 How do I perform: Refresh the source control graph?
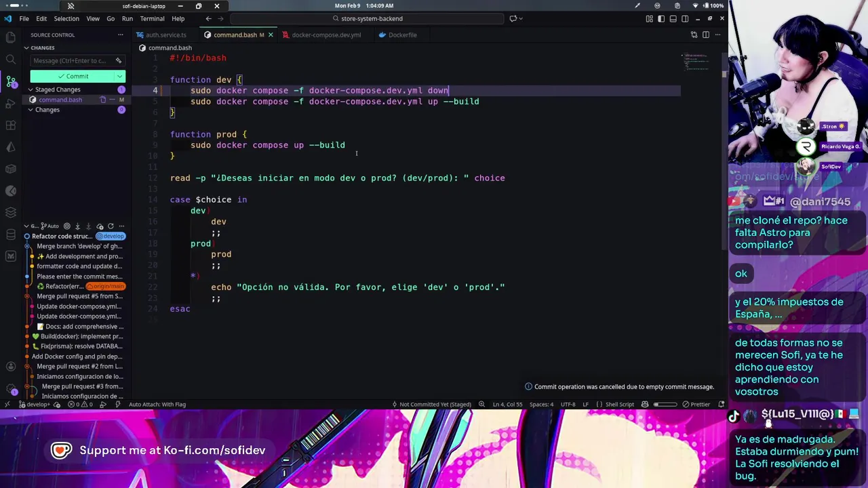click(x=111, y=226)
